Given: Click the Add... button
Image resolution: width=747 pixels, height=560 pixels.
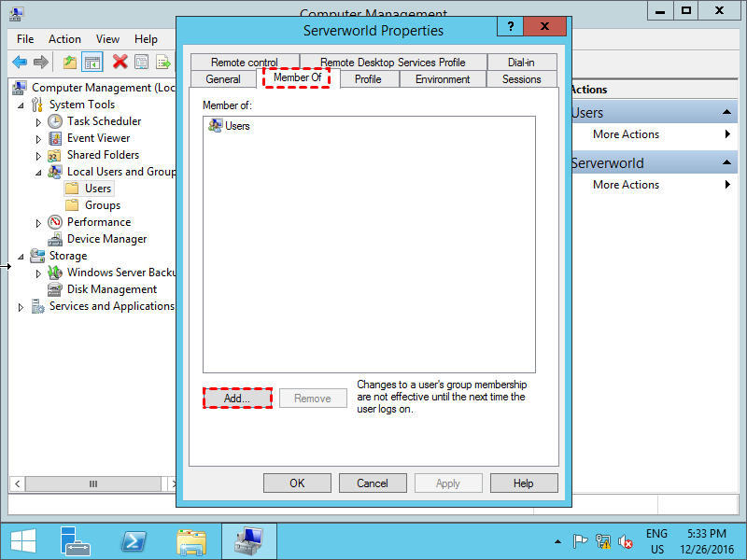Looking at the screenshot, I should point(237,399).
